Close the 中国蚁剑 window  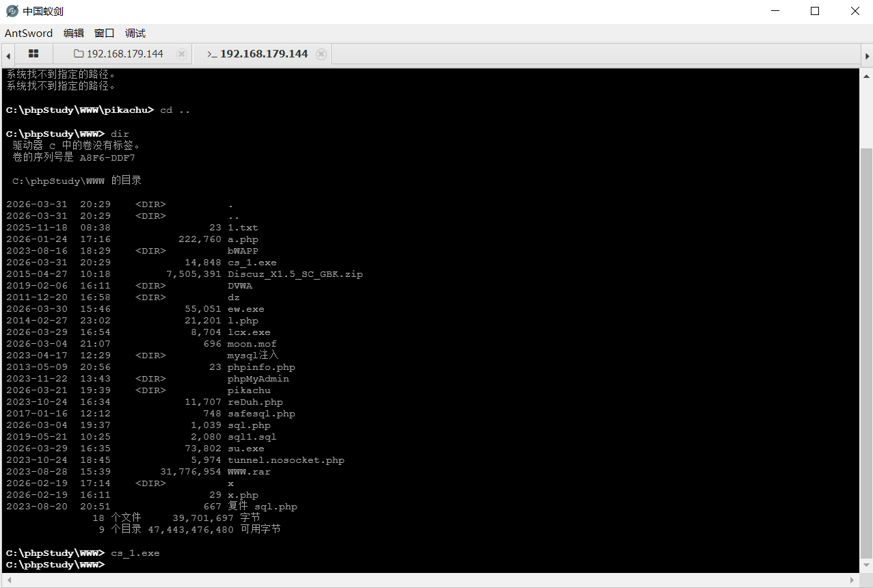(x=855, y=11)
